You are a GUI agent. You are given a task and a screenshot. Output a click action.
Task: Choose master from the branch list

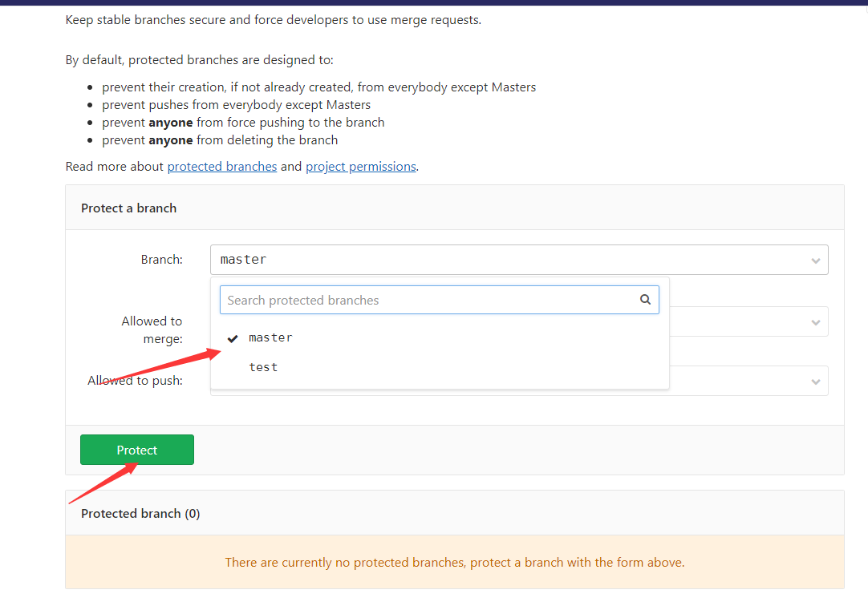click(271, 337)
